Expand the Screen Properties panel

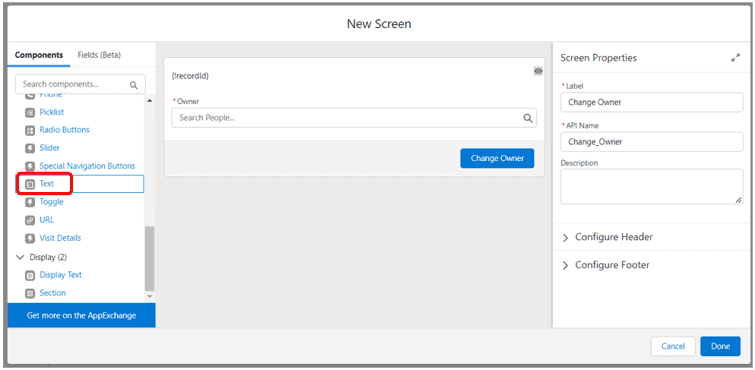coord(735,58)
